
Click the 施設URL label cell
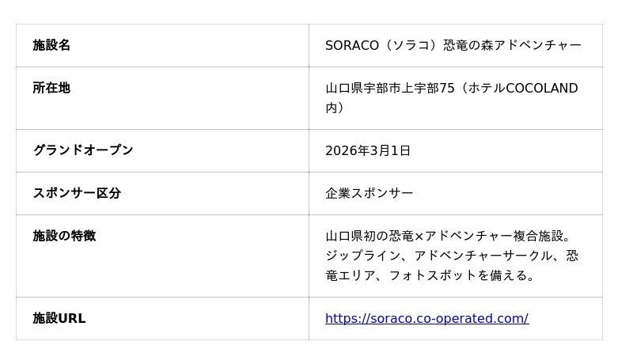[x=59, y=318]
